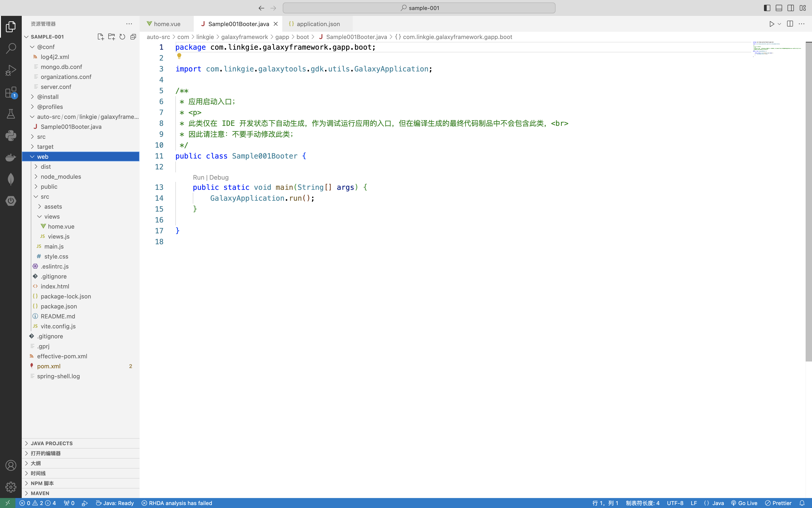Expand the MAVEN section
This screenshot has width=812, height=508.
80,493
